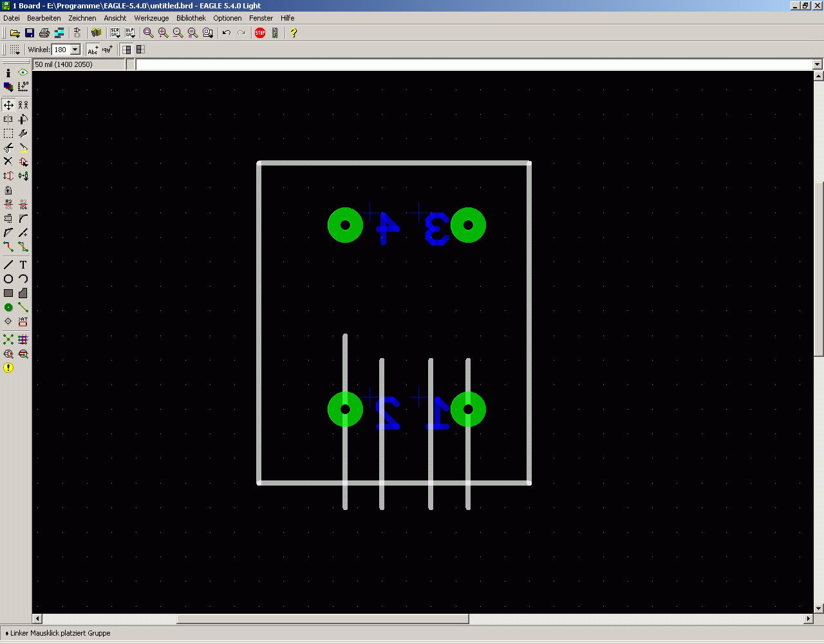
Task: Select the Rectangle tool
Action: tap(8, 293)
